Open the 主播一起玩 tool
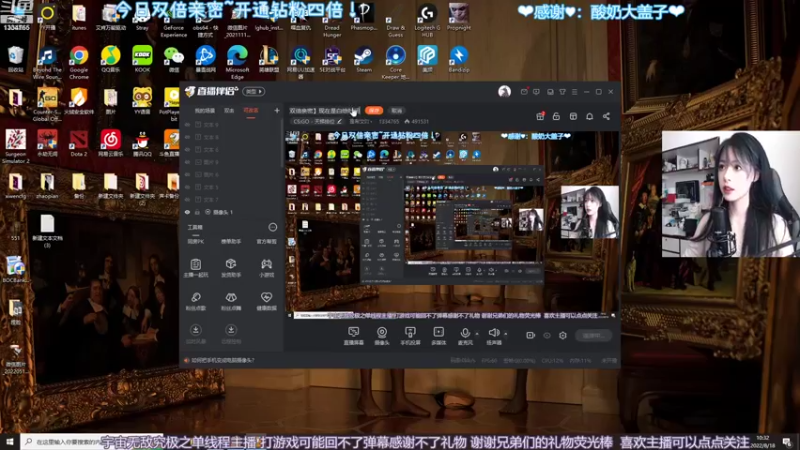Image resolution: width=800 pixels, height=450 pixels. pyautogui.click(x=195, y=268)
